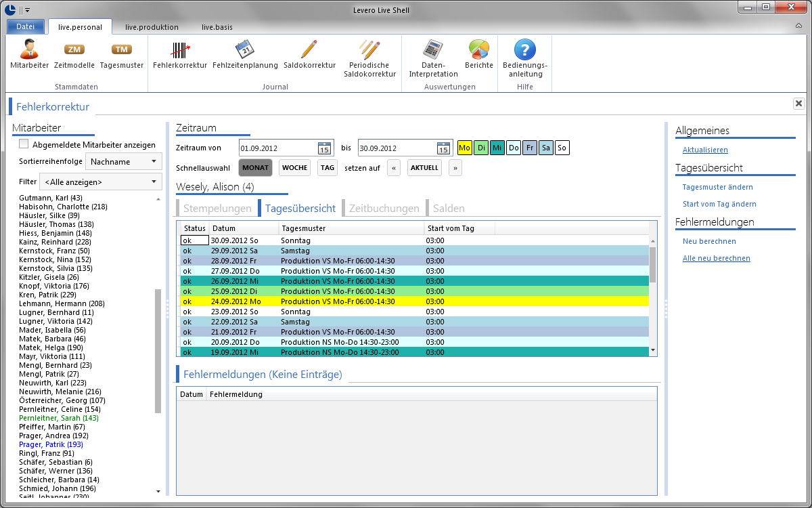Select the Di green color swatch
This screenshot has width=812, height=508.
pos(480,148)
